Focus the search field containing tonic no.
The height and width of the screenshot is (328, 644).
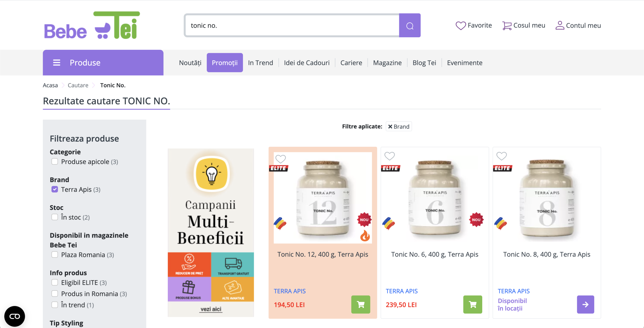click(x=292, y=25)
